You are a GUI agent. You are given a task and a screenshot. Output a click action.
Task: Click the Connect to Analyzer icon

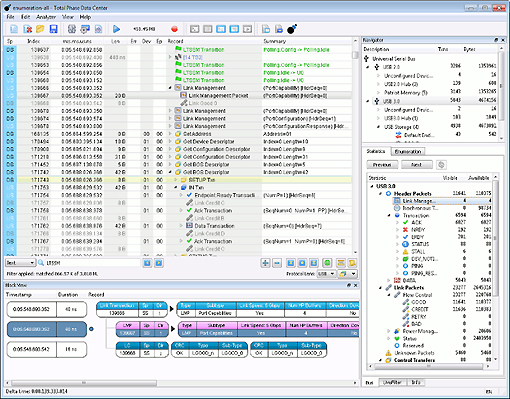[x=72, y=29]
